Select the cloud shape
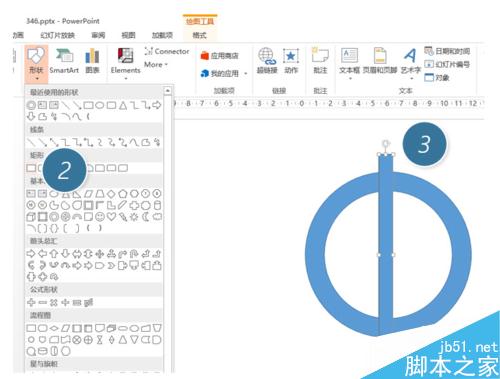Screen dimensions: 500x379 (x=157, y=217)
